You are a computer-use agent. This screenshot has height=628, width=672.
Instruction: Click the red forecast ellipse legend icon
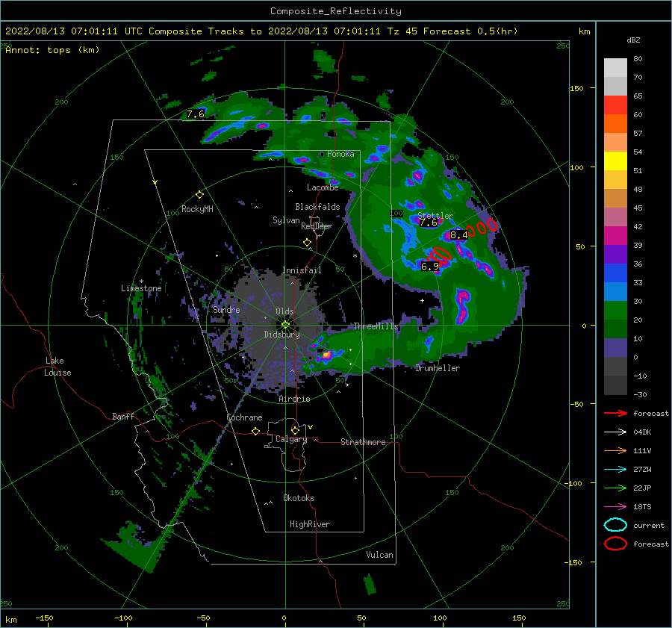click(x=615, y=544)
